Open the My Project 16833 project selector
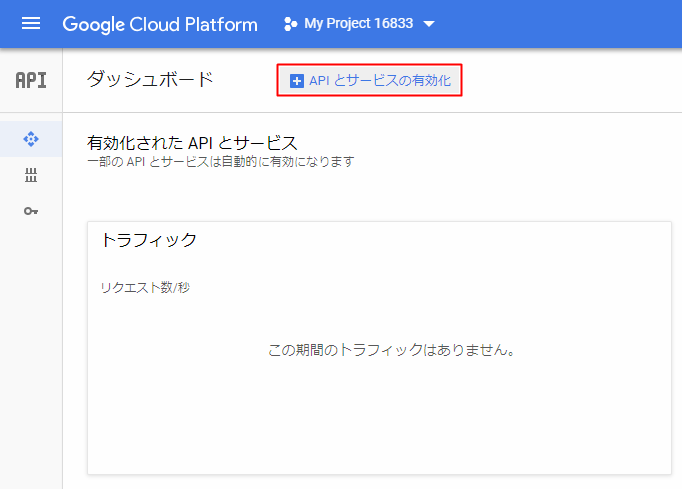The width and height of the screenshot is (682, 489). tap(359, 23)
